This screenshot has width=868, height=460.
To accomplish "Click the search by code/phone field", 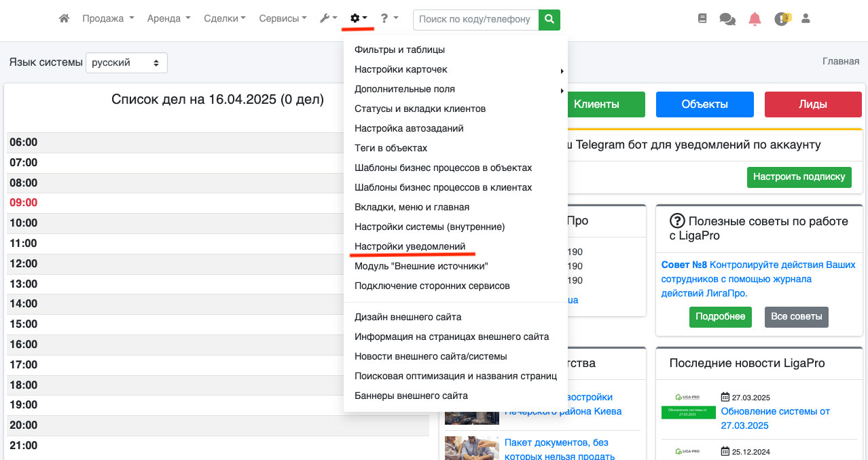I will click(x=475, y=20).
